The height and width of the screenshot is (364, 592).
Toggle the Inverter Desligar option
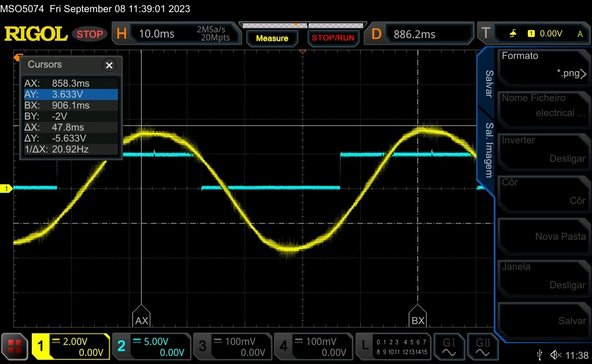tap(543, 150)
